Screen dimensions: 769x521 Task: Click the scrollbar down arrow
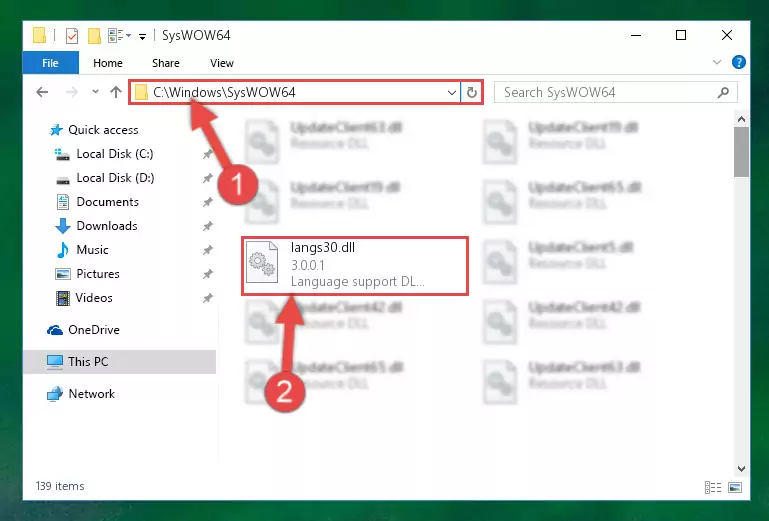pyautogui.click(x=741, y=469)
